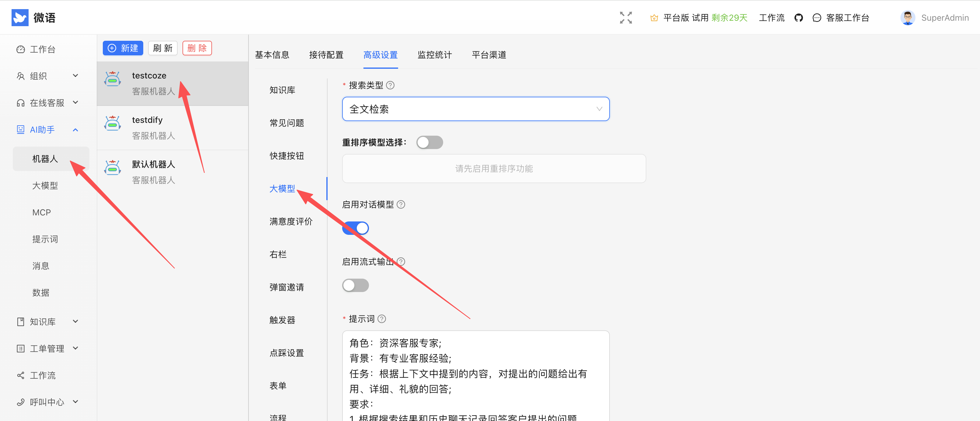
Task: Enable the 重排序模型选择 switch
Action: (429, 143)
